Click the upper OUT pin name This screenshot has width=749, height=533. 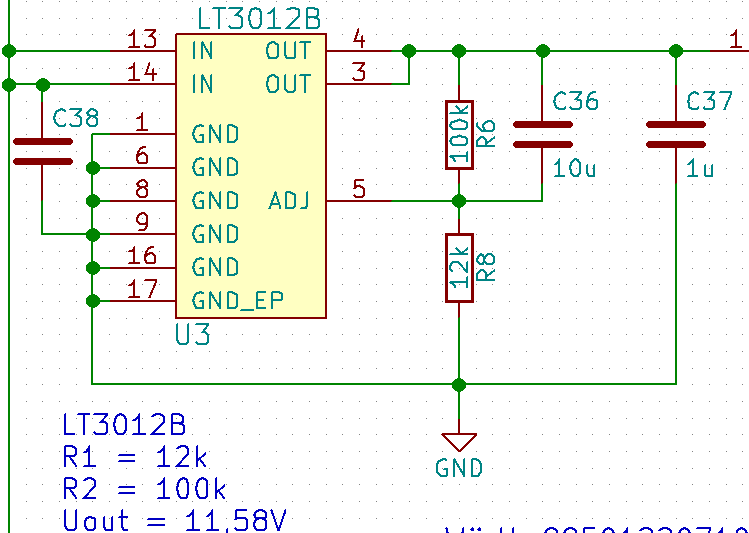pos(288,51)
